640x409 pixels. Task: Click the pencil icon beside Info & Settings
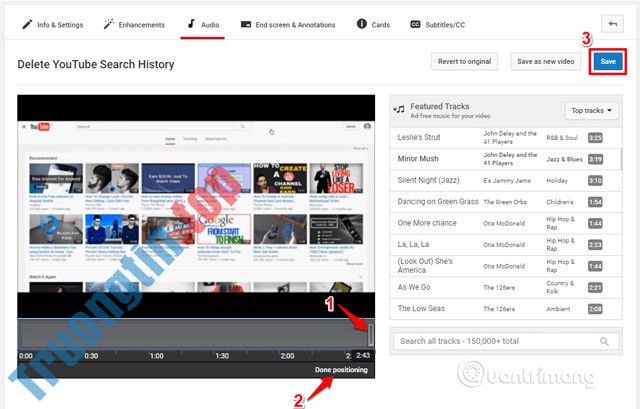pyautogui.click(x=27, y=24)
